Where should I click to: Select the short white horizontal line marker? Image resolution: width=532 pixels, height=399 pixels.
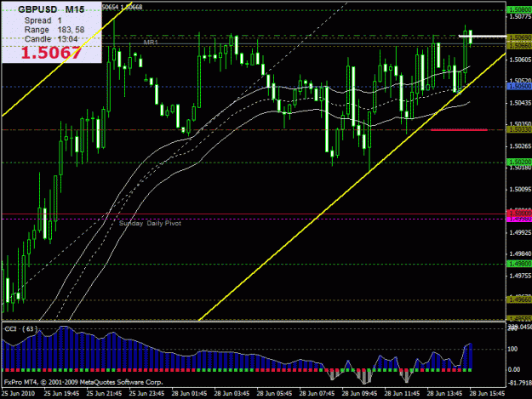[483, 36]
